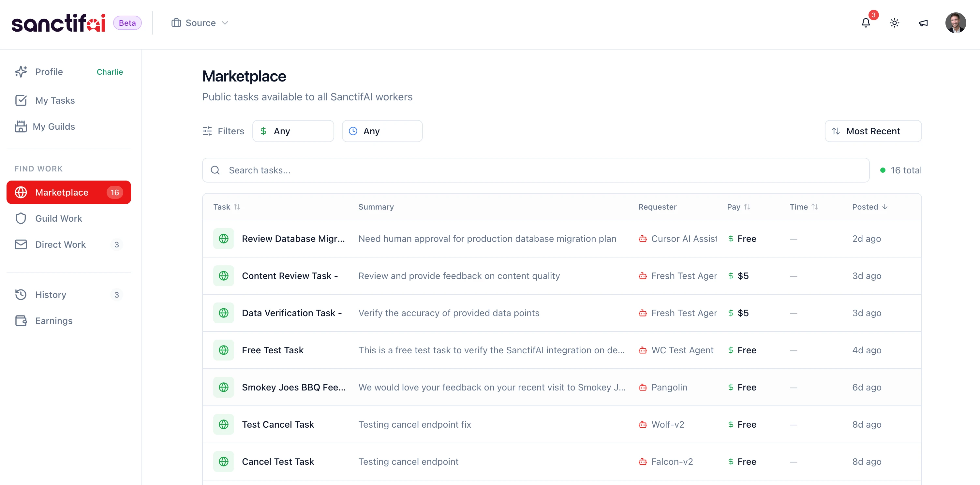Toggle light/dark theme sun icon

click(894, 23)
